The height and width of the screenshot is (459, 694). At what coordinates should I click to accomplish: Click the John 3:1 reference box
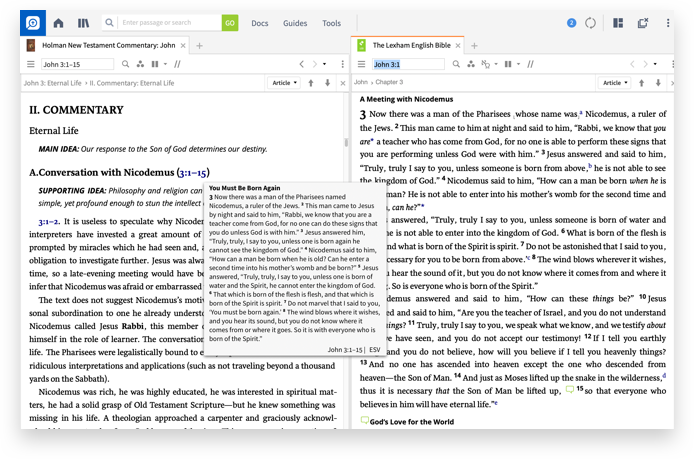(x=408, y=64)
